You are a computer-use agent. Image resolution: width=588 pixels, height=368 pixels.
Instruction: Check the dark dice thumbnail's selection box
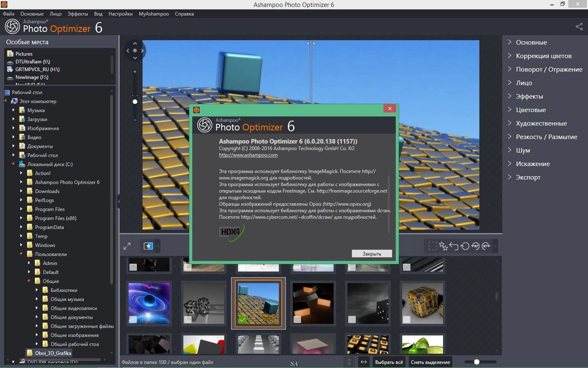point(352,320)
